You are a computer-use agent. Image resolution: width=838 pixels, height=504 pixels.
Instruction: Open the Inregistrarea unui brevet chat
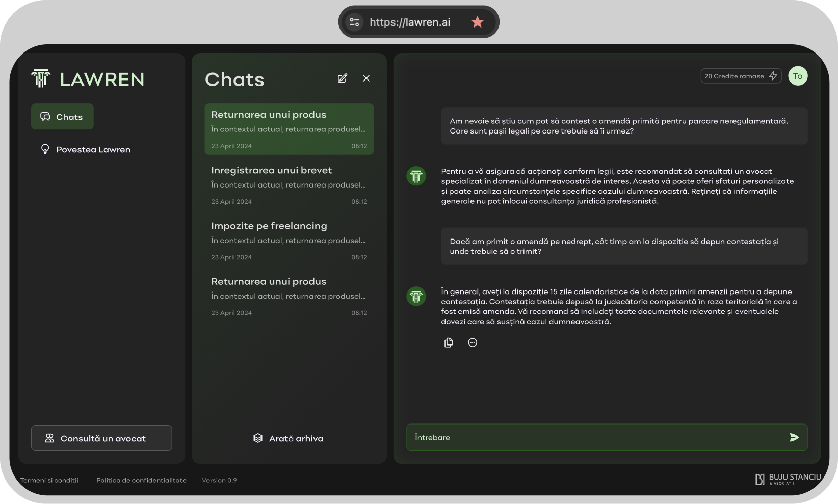pos(289,185)
